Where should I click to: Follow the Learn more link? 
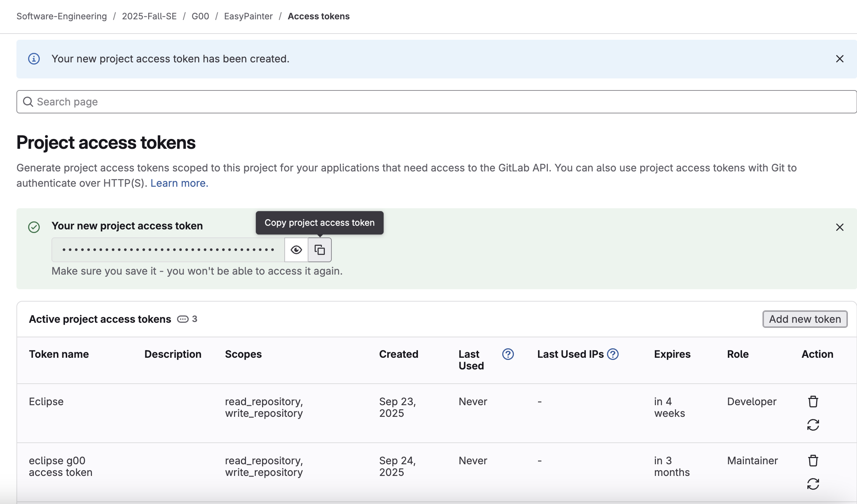point(179,183)
